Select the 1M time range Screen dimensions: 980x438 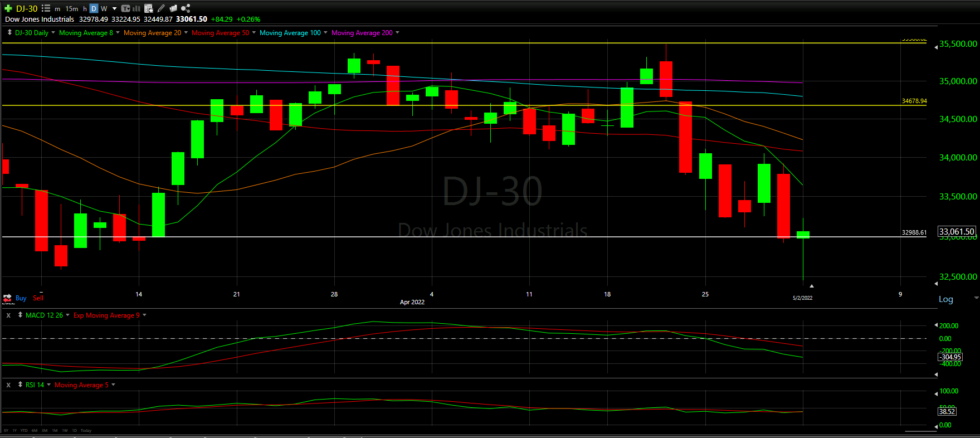(55, 431)
